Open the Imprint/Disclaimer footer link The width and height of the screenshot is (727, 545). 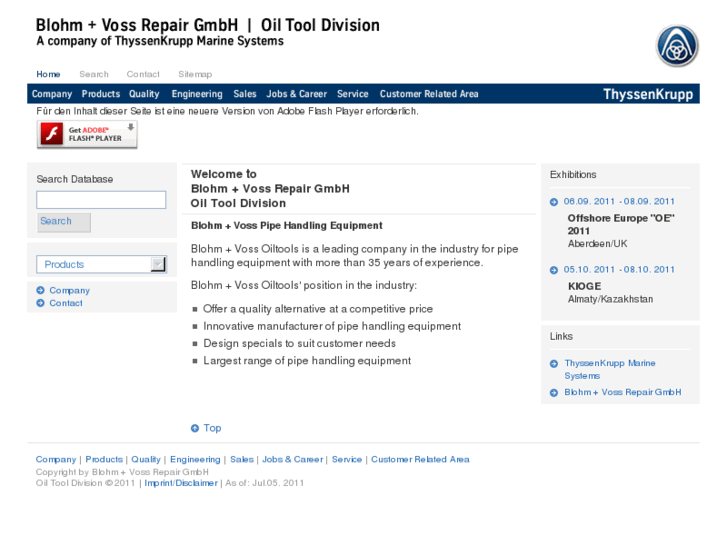pos(181,483)
